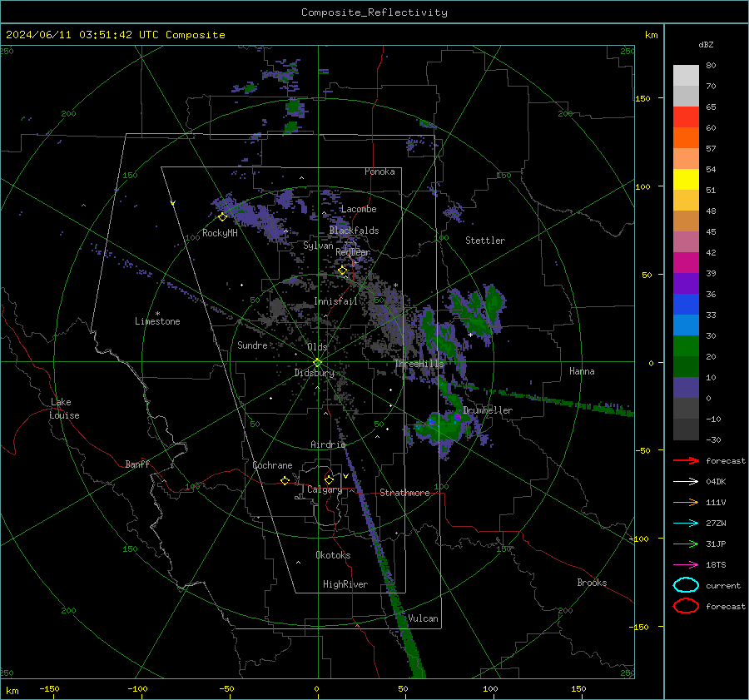Click the red forecast arrow in legend
The width and height of the screenshot is (749, 700).
pos(686,460)
